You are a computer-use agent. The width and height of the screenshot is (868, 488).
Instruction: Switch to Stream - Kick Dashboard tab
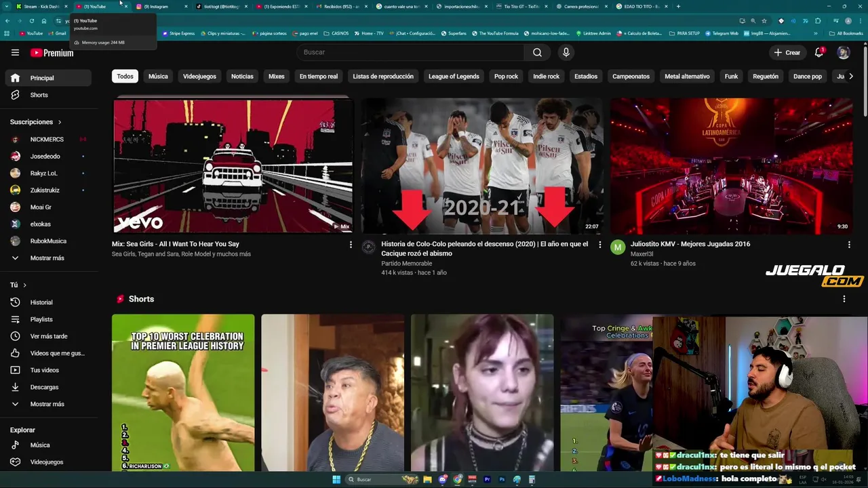tap(42, 6)
